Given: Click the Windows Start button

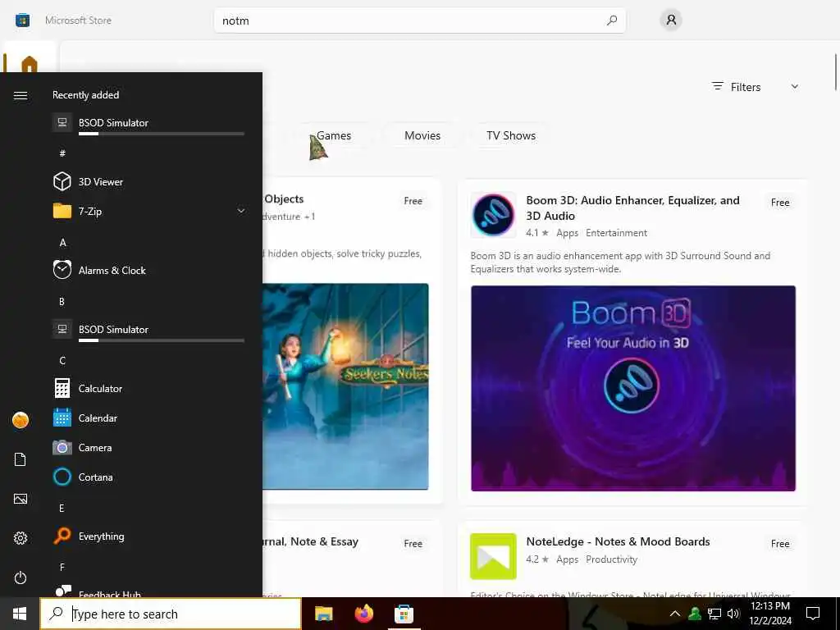Looking at the screenshot, I should point(20,614).
